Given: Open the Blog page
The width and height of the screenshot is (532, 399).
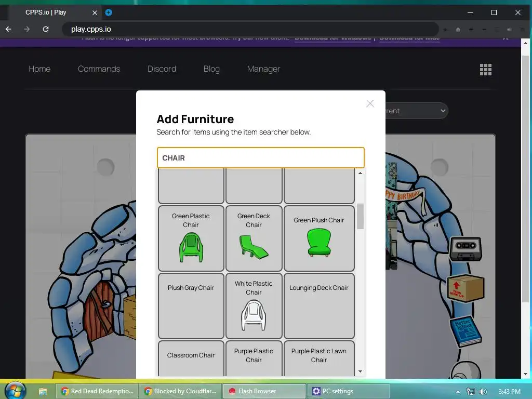Looking at the screenshot, I should 212,69.
